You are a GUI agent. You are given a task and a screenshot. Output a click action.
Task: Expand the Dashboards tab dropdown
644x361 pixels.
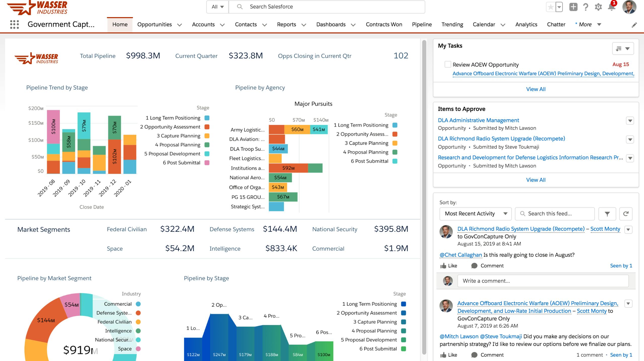[x=353, y=25]
